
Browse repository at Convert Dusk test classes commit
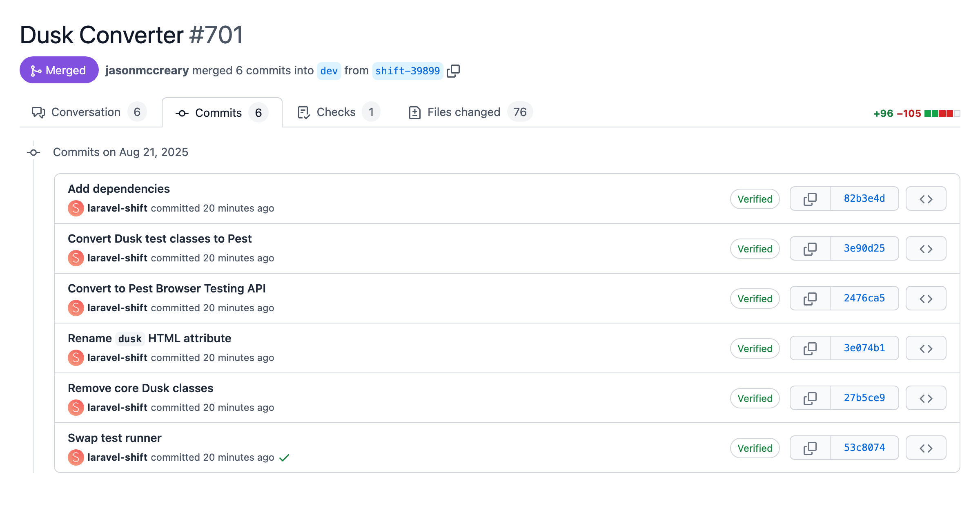pyautogui.click(x=926, y=249)
